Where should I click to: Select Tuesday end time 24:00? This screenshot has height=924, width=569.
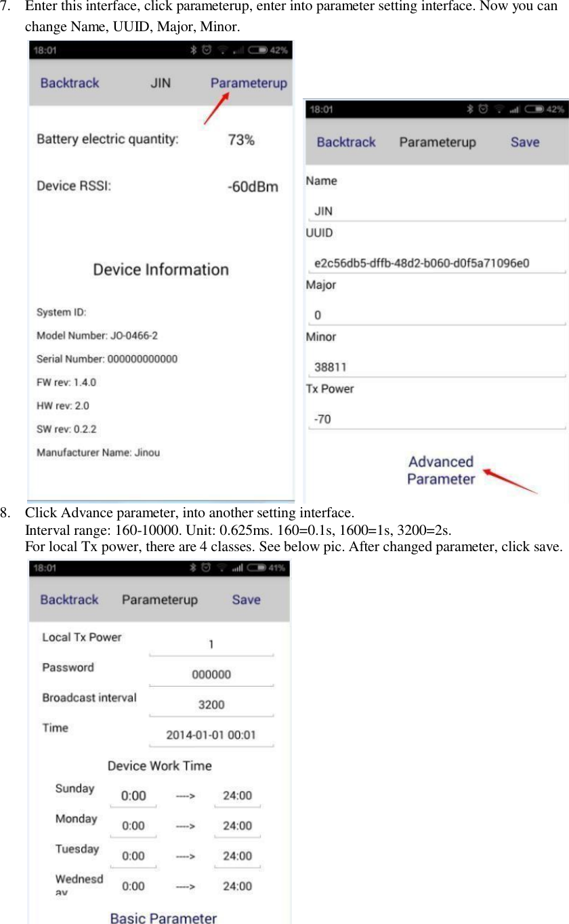pos(237,856)
